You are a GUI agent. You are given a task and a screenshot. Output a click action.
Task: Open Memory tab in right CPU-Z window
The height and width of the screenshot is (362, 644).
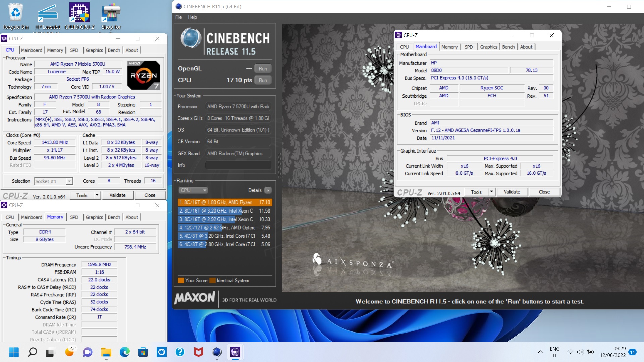tap(449, 47)
